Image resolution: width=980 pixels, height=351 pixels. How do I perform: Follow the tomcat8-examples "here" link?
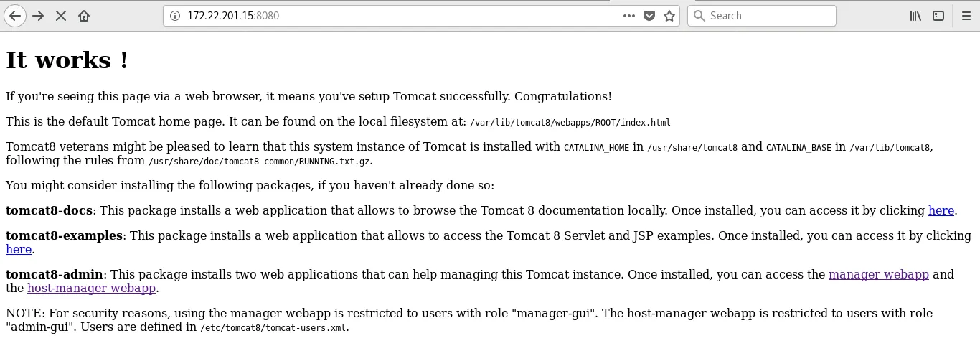point(19,250)
